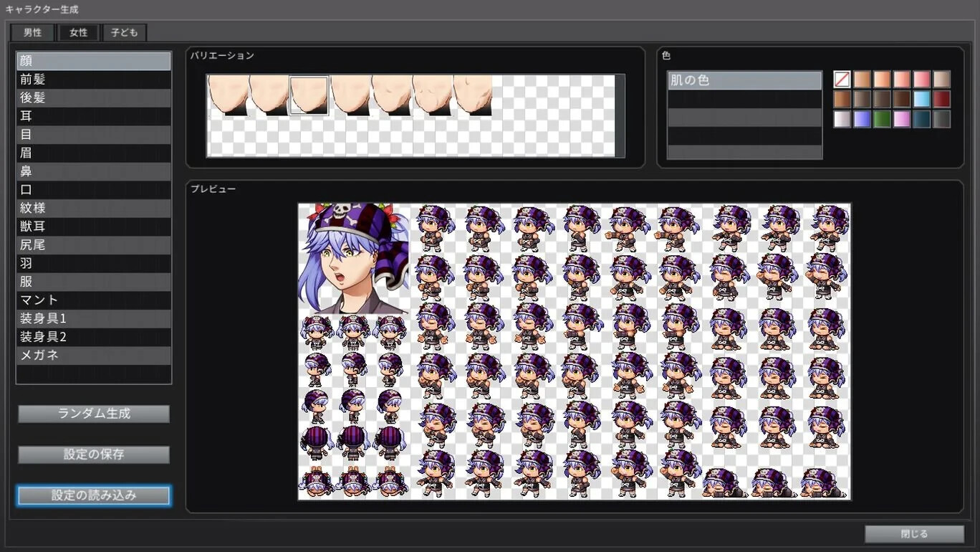Choose the green color swatch
Screen dimensions: 980x552
882,119
